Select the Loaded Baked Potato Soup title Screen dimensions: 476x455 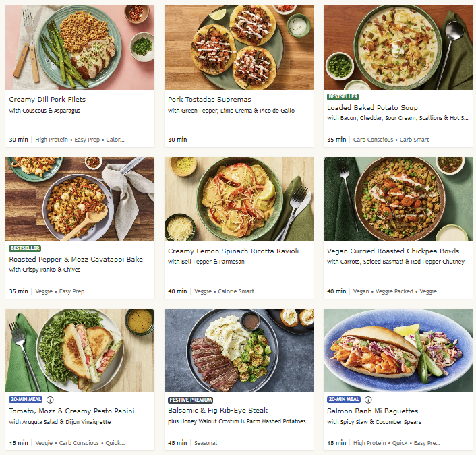point(372,107)
